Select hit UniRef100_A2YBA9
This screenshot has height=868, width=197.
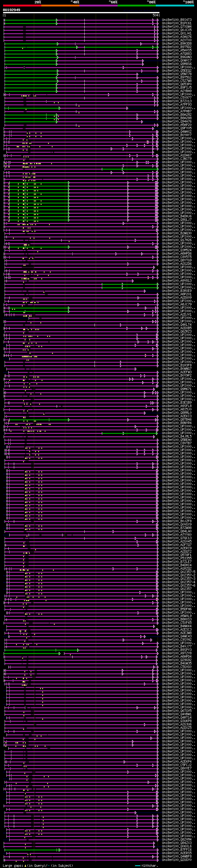click(177, 91)
